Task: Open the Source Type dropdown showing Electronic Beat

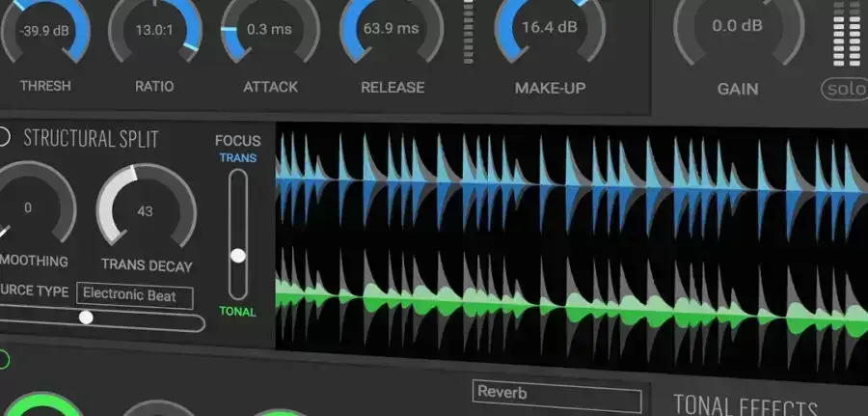Action: [135, 296]
